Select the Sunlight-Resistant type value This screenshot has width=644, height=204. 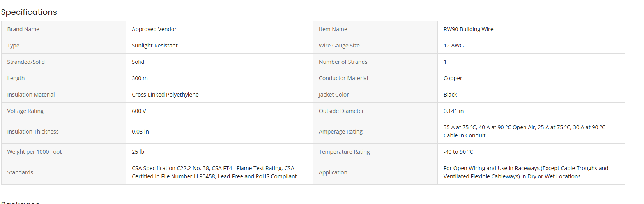(154, 46)
